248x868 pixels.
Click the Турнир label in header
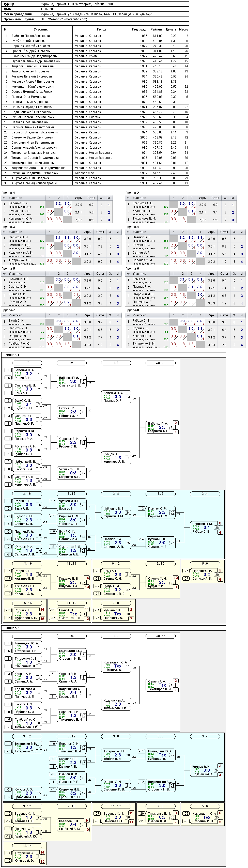pyautogui.click(x=9, y=4)
